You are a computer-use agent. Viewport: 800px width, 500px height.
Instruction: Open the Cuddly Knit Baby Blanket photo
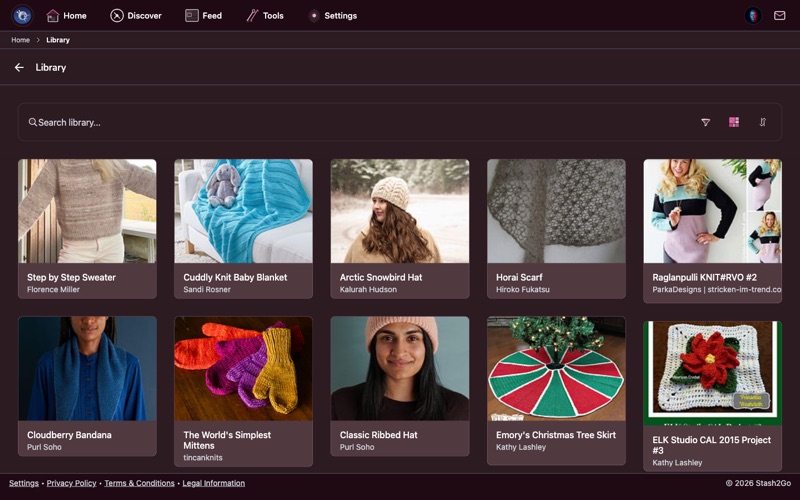(x=243, y=211)
